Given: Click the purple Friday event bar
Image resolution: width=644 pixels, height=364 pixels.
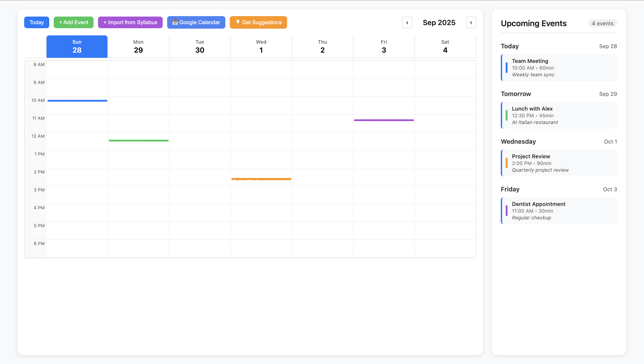Looking at the screenshot, I should [384, 120].
